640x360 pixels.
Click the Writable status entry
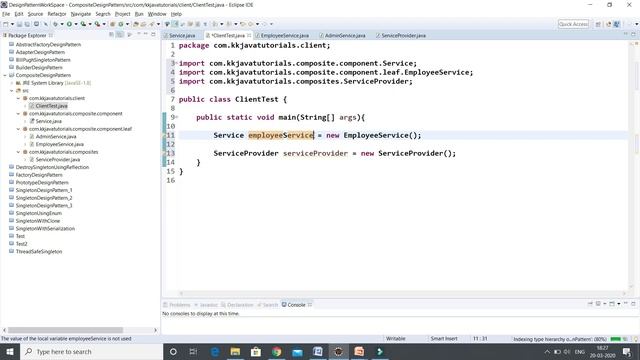pos(396,339)
